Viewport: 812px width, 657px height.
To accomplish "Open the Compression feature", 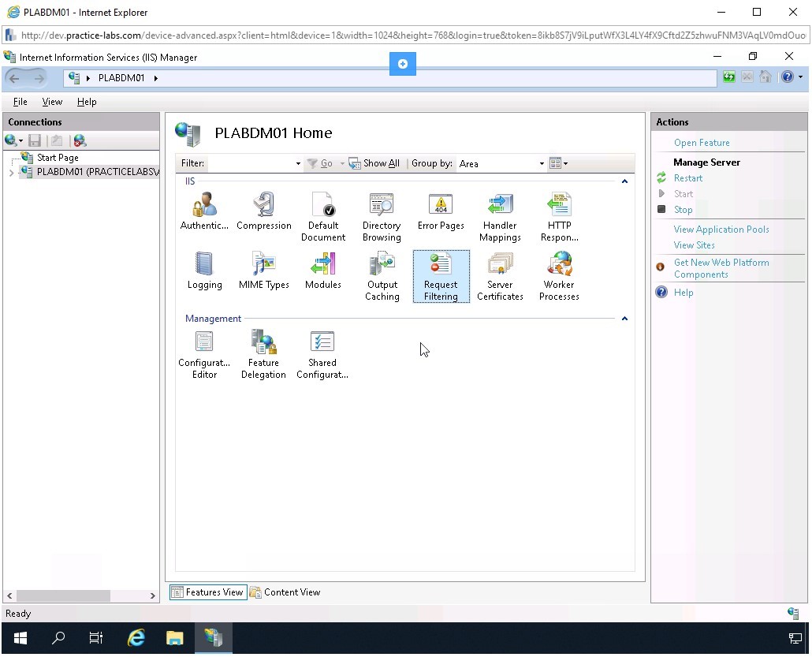I will (x=264, y=209).
